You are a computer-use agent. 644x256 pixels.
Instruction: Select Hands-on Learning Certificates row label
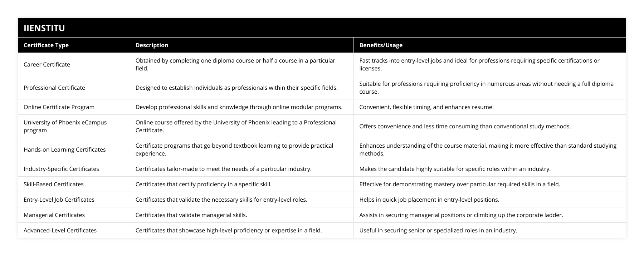pos(65,149)
